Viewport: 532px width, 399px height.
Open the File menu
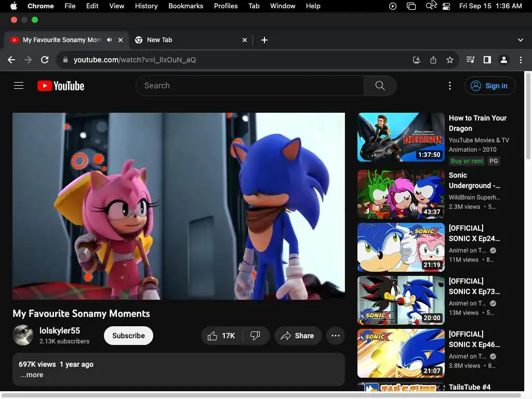click(x=70, y=6)
